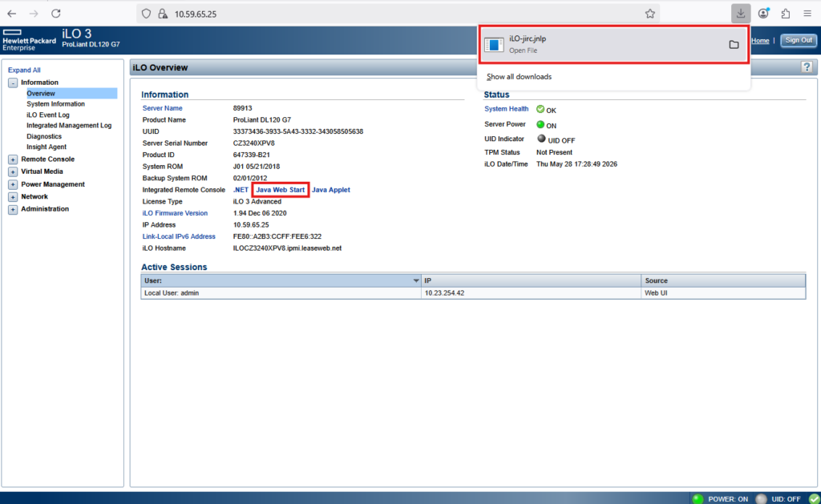Click Show all downloads
821x504 pixels.
pos(519,76)
